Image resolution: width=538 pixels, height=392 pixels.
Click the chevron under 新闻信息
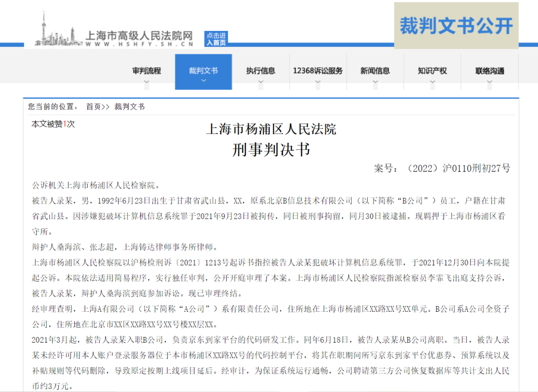click(375, 82)
